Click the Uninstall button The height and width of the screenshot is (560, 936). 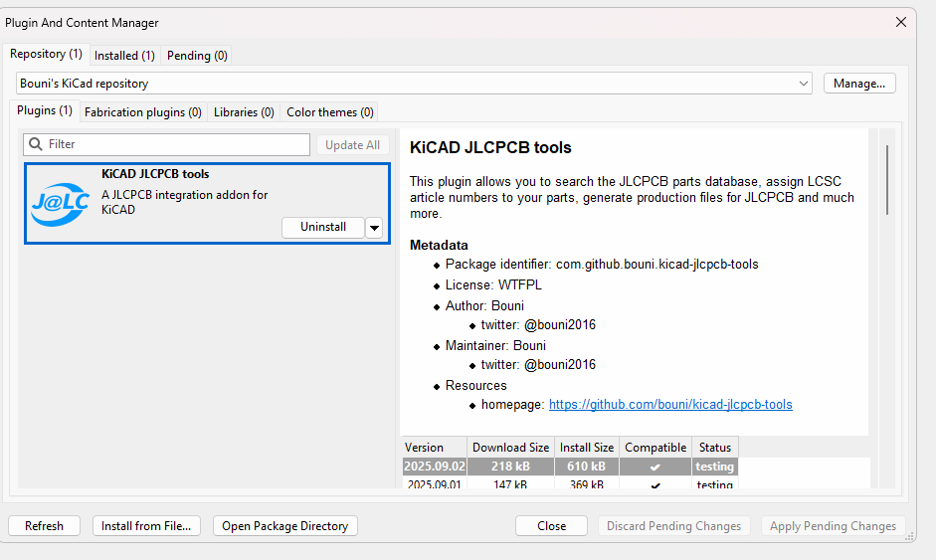click(322, 227)
